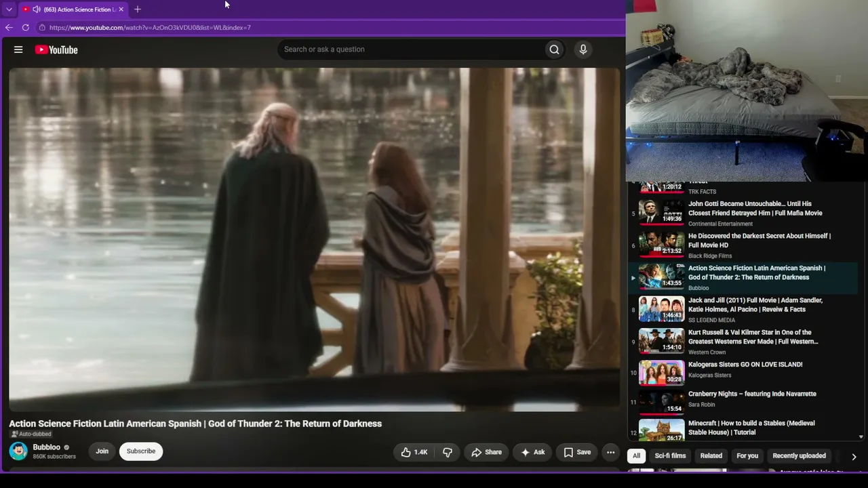
Task: Click the main video player
Action: pyautogui.click(x=314, y=239)
